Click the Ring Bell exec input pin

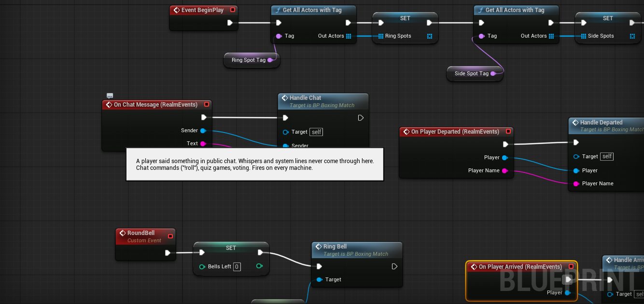(x=319, y=266)
